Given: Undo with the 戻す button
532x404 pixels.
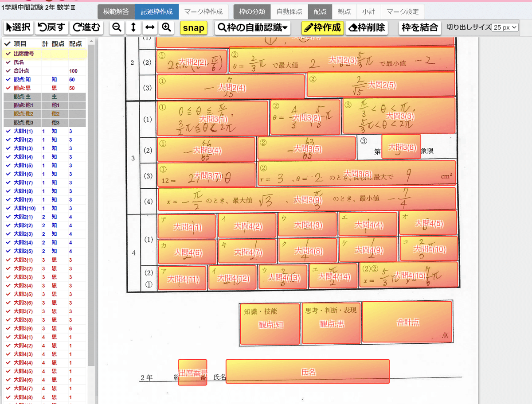Looking at the screenshot, I should pyautogui.click(x=51, y=27).
